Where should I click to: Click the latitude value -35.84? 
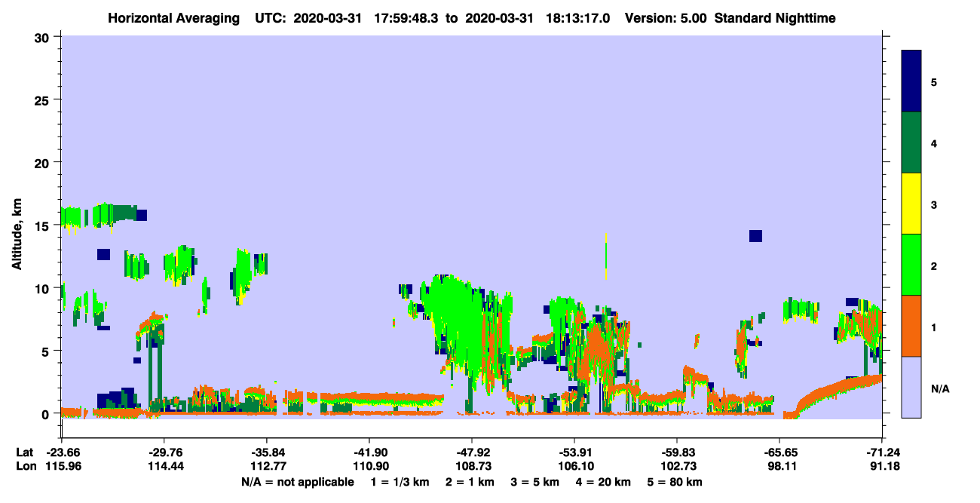coord(267,452)
